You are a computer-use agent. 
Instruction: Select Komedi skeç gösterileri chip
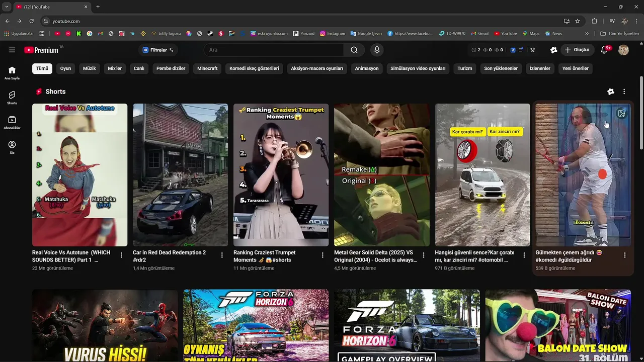coord(254,68)
